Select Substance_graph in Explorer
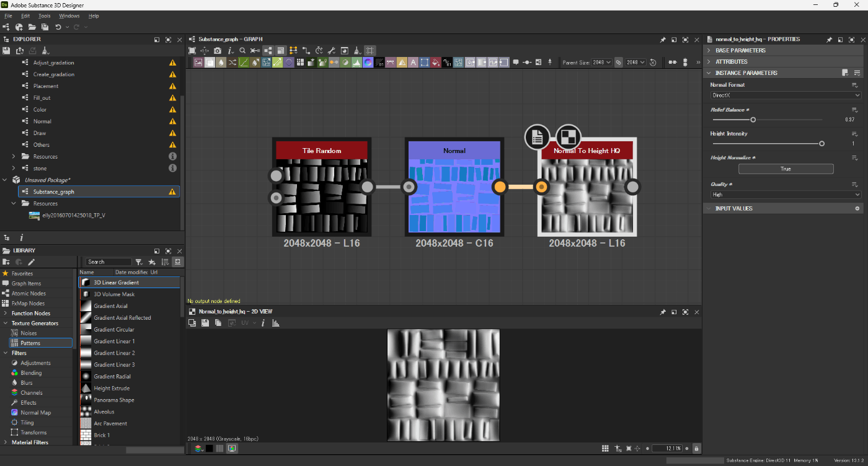This screenshot has width=868, height=466. 98,191
